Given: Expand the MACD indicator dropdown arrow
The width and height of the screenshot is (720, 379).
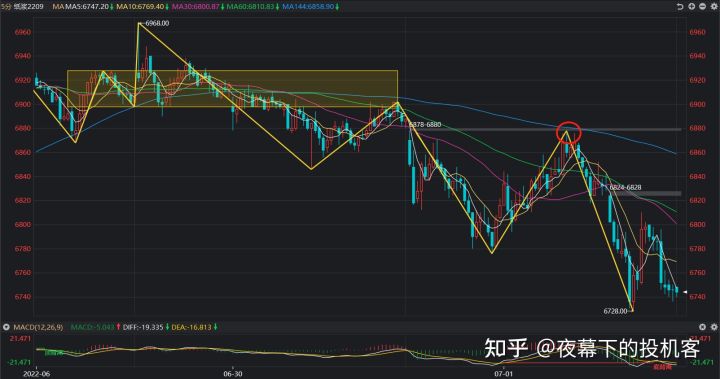Looking at the screenshot, I should (6, 327).
